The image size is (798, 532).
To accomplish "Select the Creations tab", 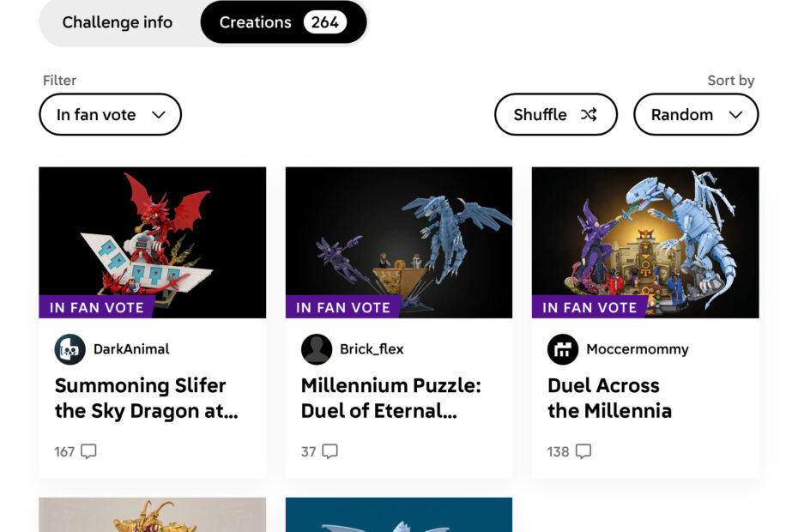I will 282,22.
